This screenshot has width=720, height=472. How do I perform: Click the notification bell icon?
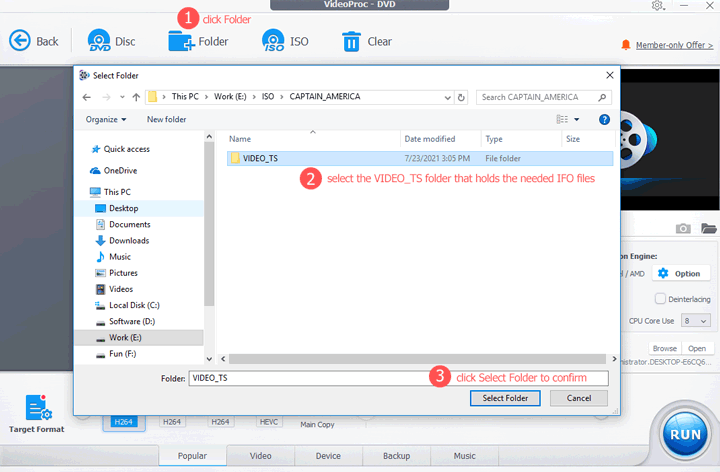[x=625, y=45]
